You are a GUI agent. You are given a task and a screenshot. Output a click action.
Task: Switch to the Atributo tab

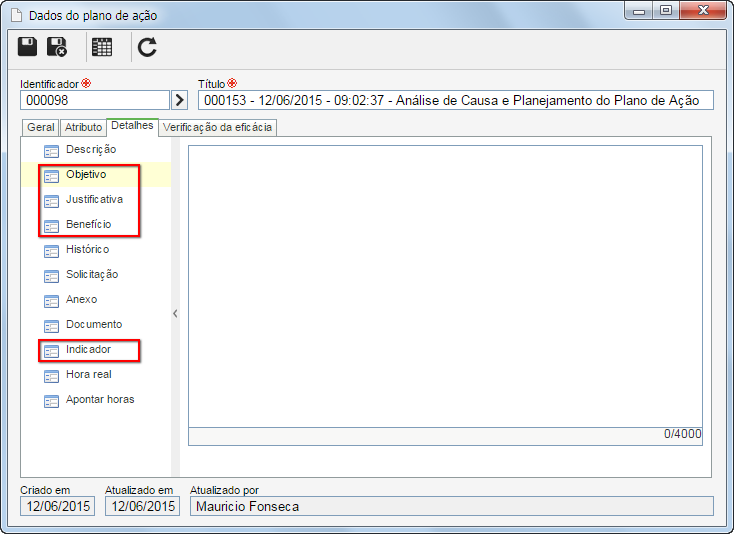[x=83, y=127]
